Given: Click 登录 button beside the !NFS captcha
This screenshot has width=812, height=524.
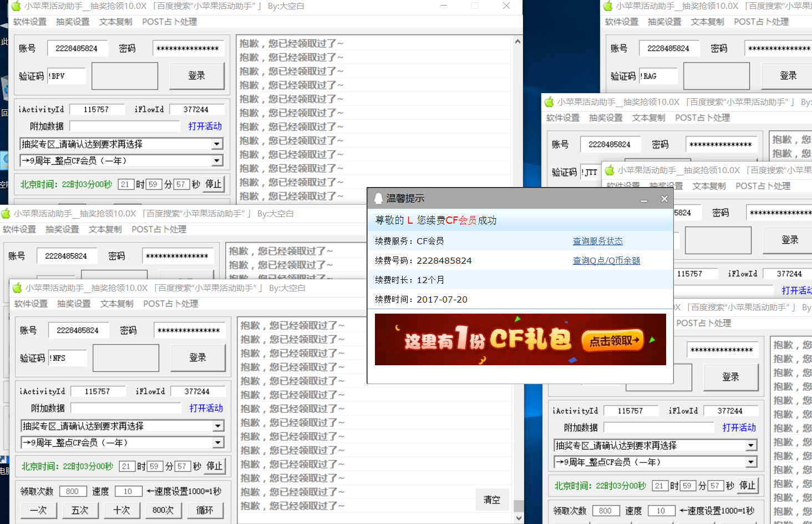Looking at the screenshot, I should [198, 357].
